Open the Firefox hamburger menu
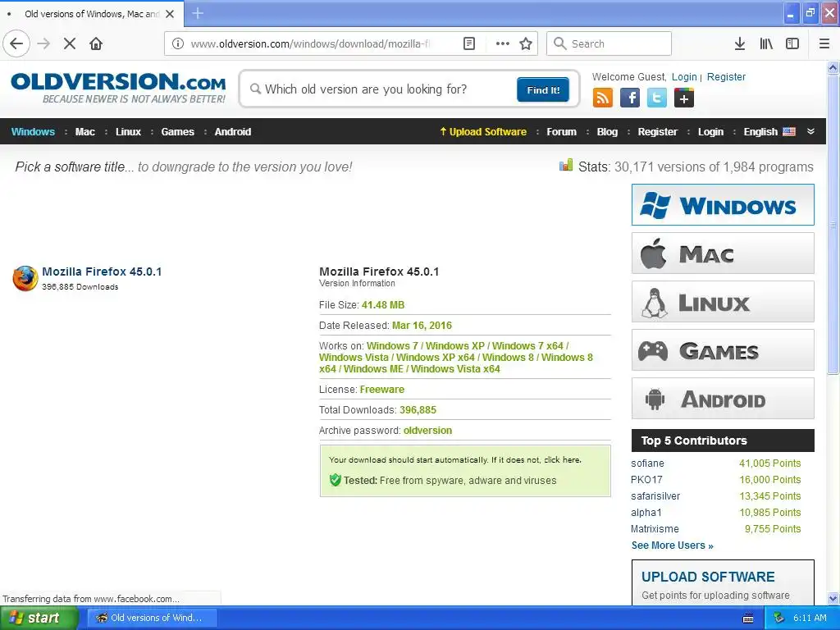 tap(824, 43)
